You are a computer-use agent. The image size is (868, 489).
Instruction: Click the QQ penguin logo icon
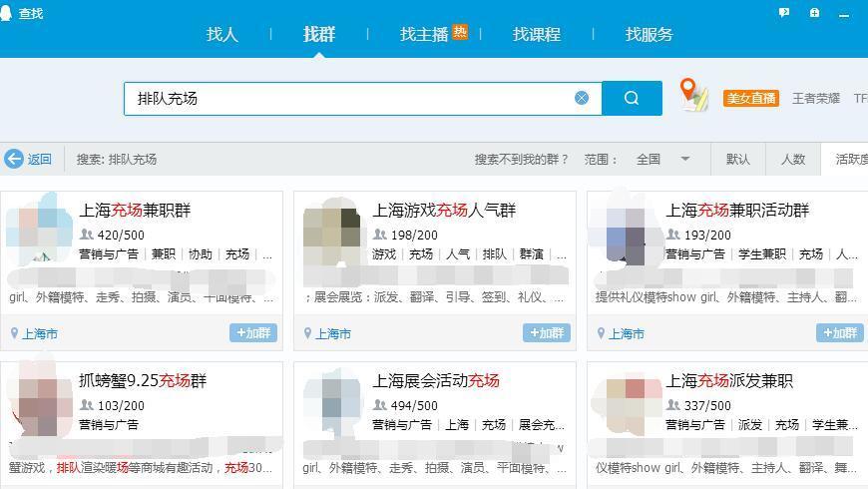click(x=6, y=13)
